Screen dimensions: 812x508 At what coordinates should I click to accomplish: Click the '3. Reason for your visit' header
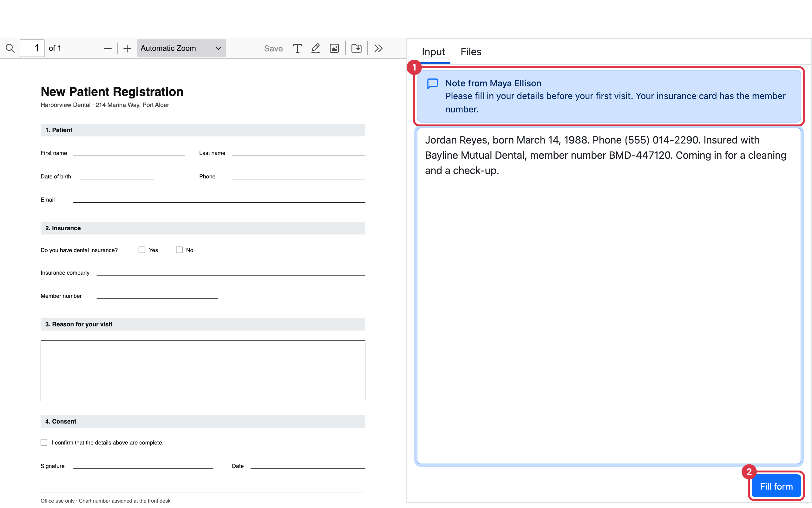(203, 324)
